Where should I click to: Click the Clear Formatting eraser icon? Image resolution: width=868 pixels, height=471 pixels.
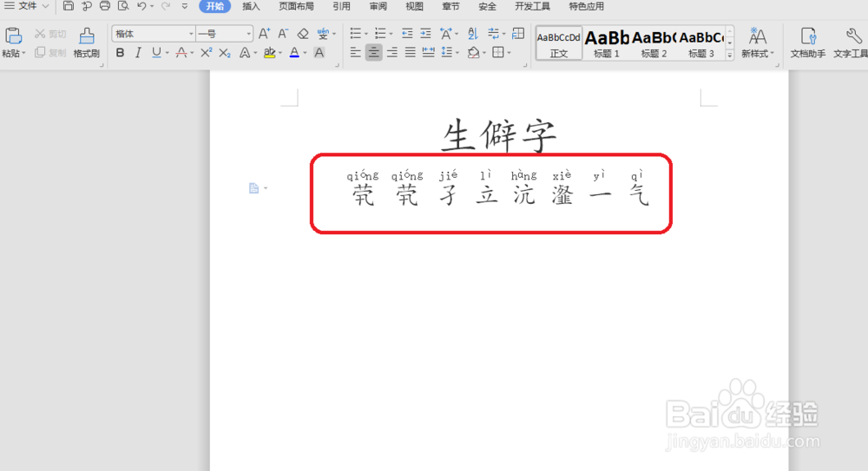tap(302, 34)
